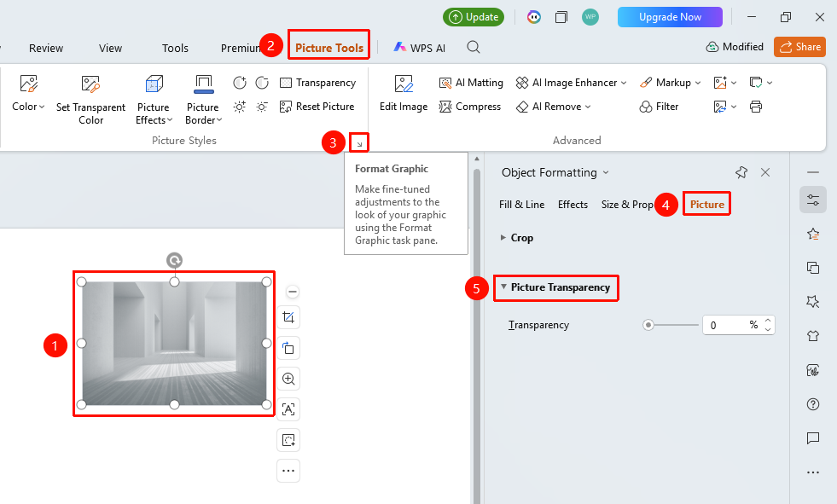The width and height of the screenshot is (837, 504).
Task: Click the Transparency button in the ribbon
Action: [318, 83]
